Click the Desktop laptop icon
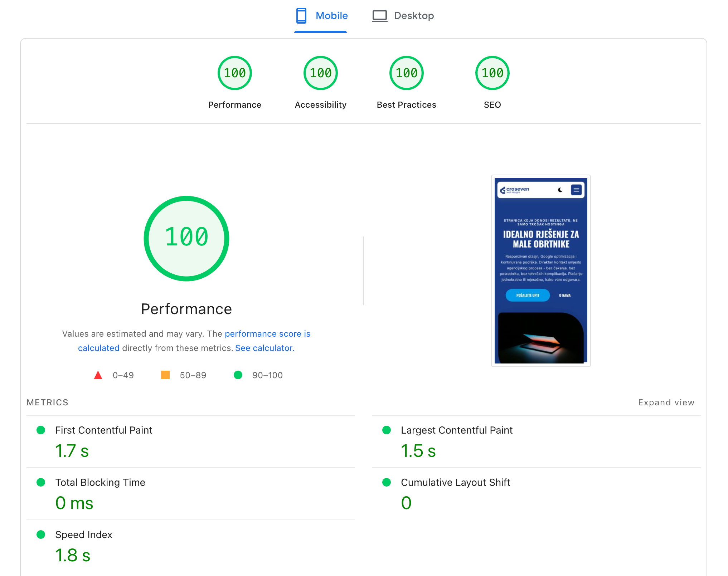Image resolution: width=728 pixels, height=576 pixels. coord(379,16)
